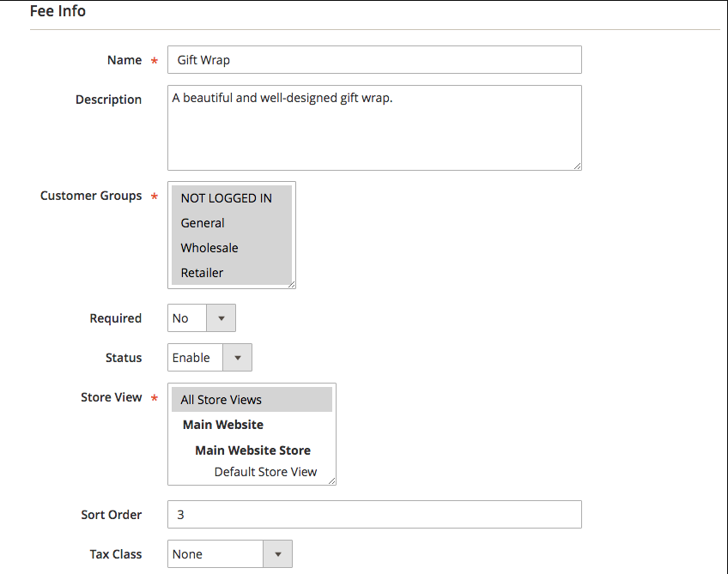728x574 pixels.
Task: Select Retailer customer group
Action: (x=231, y=273)
